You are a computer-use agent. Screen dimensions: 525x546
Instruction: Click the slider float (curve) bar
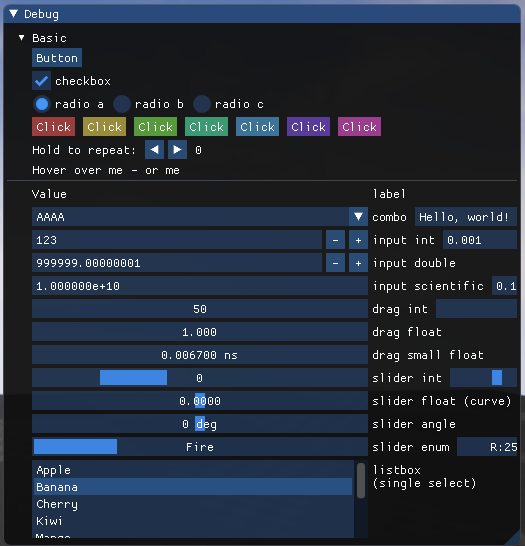pyautogui.click(x=200, y=401)
